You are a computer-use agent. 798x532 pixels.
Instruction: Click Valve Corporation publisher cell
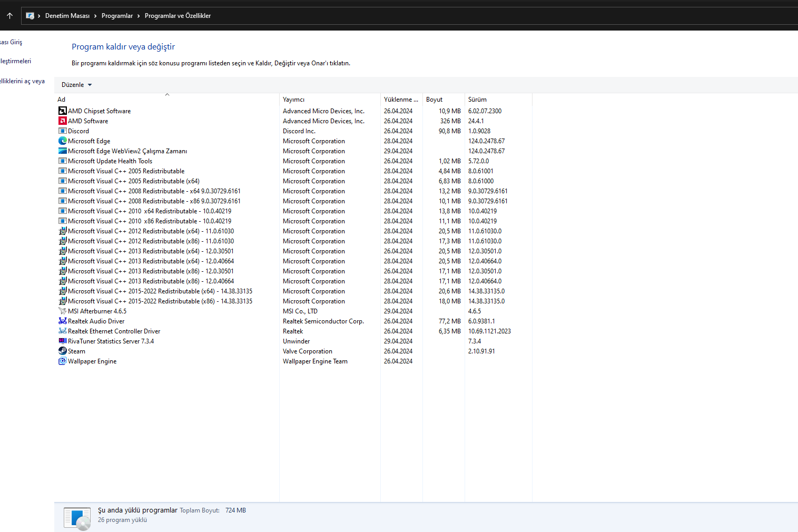pyautogui.click(x=308, y=351)
